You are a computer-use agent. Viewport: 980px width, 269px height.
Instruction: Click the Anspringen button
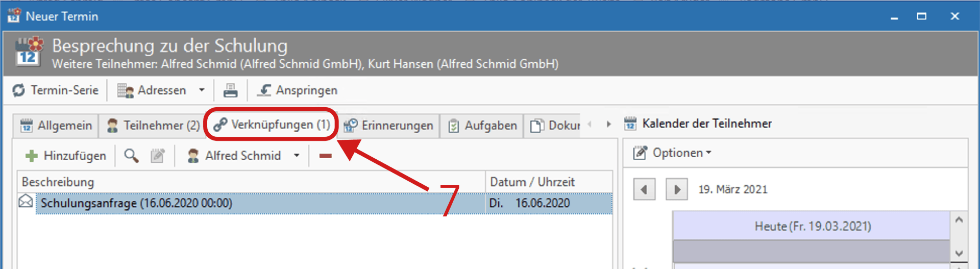click(297, 90)
